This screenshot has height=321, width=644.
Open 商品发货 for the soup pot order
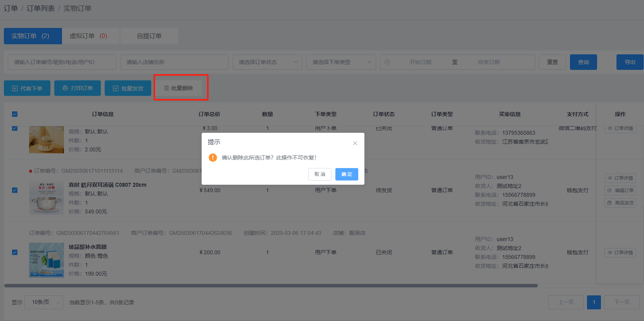(x=620, y=203)
